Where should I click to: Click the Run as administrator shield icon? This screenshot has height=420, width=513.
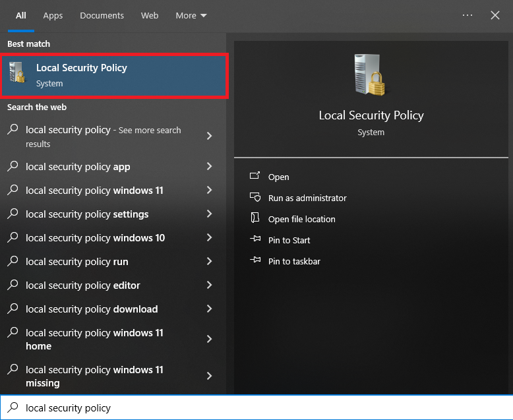point(255,197)
